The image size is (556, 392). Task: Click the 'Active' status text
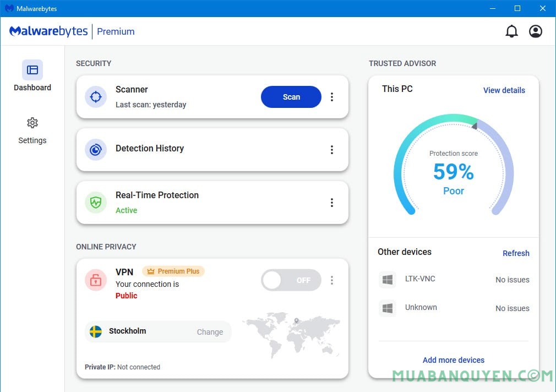point(126,210)
